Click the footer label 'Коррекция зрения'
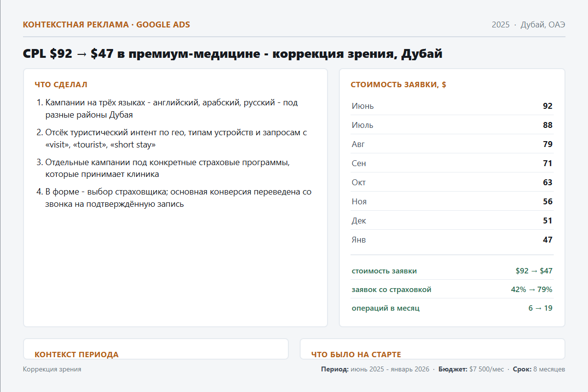Viewport: 588px width, 392px height. [x=52, y=369]
